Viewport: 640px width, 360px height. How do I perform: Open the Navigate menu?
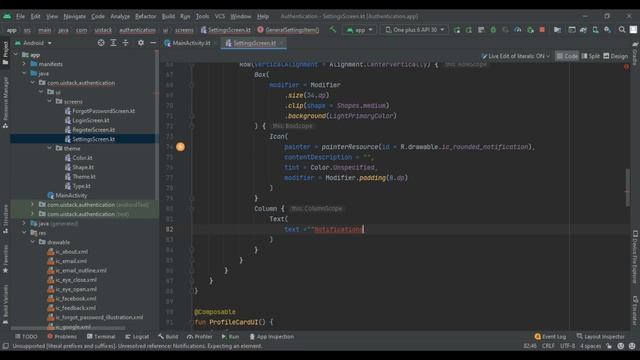point(74,16)
